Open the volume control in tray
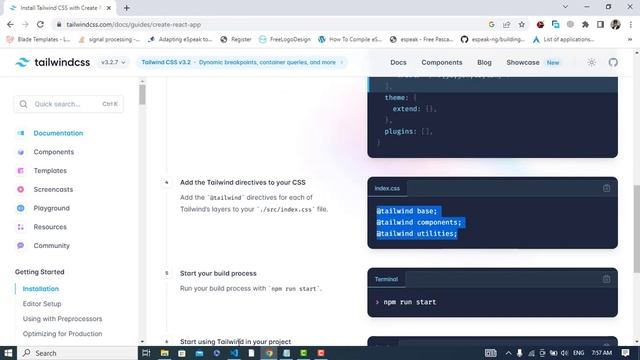The height and width of the screenshot is (360, 640). pyautogui.click(x=564, y=353)
